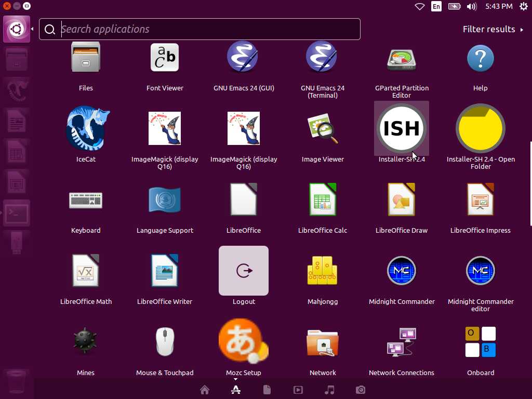Open Midnight Commander editor

(481, 270)
